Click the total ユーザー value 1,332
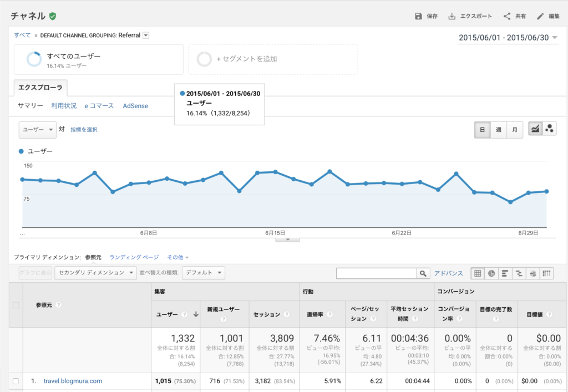Viewport: 568px width, 392px height. pyautogui.click(x=183, y=338)
